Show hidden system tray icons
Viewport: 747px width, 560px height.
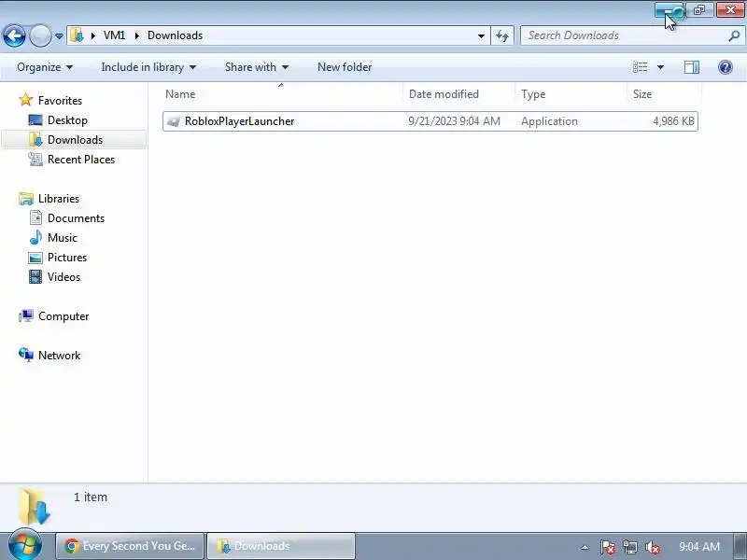585,547
